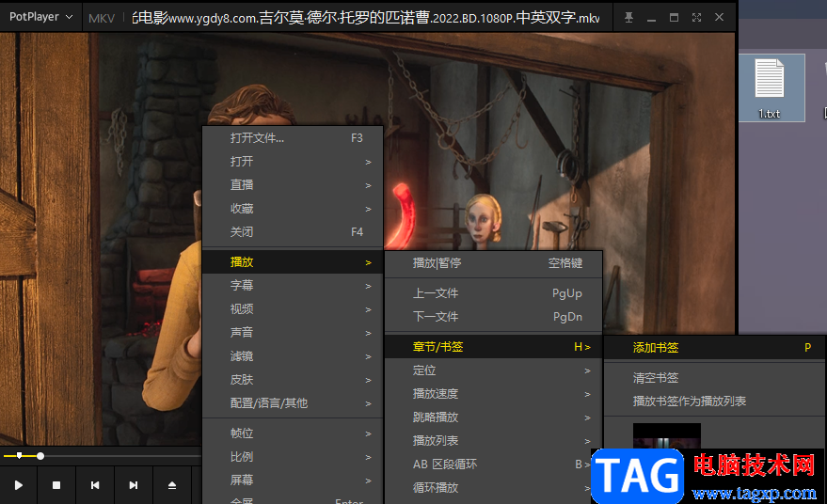Expand the 视频 submenu

pyautogui.click(x=293, y=309)
